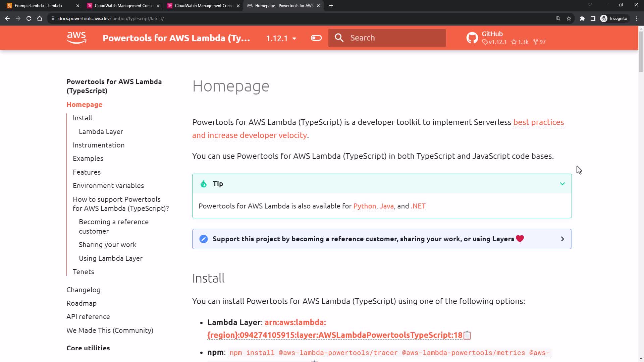Open Changelog in left navigation
Screen dimensions: 644x362
tap(83, 290)
